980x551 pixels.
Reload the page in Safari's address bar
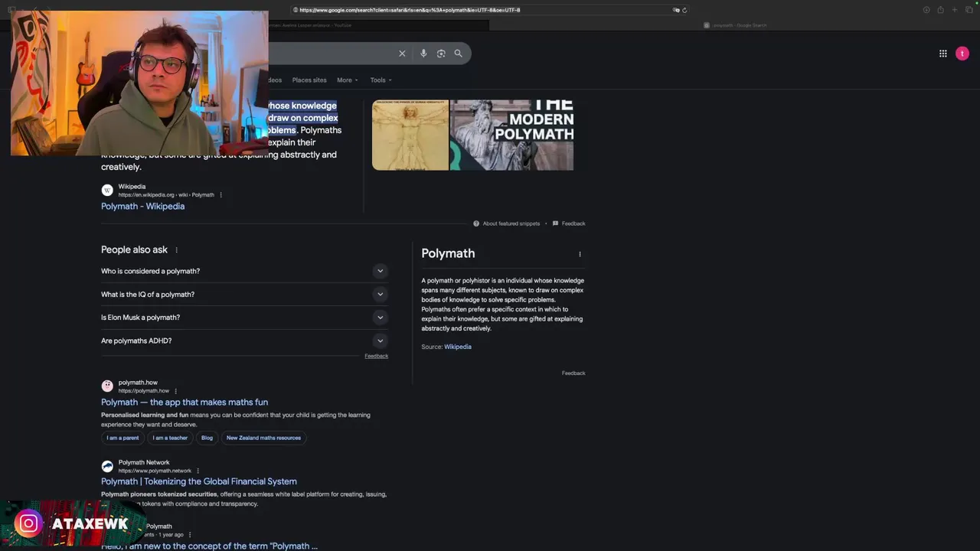click(684, 10)
